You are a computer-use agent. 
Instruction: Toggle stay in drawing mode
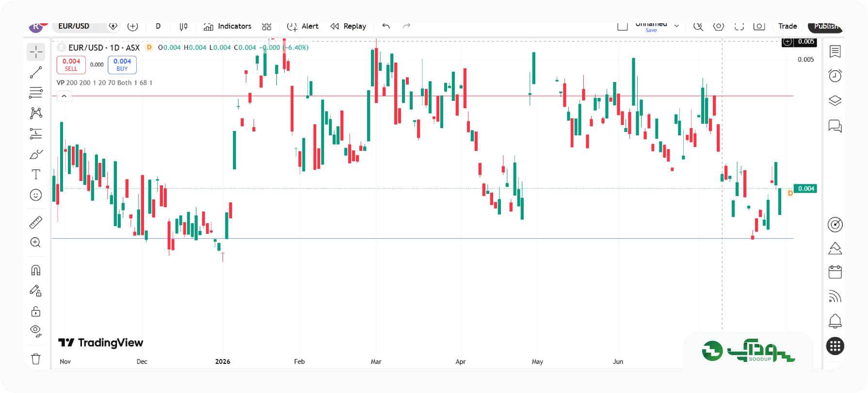coord(36,290)
